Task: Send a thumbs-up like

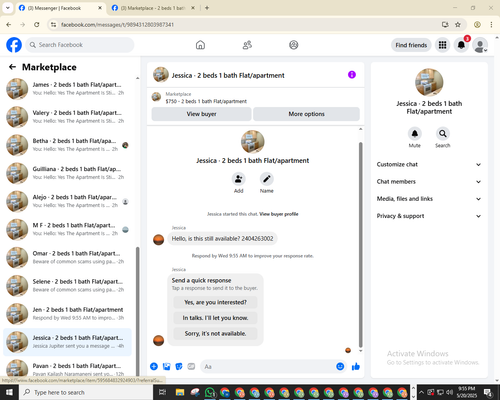Action: pos(356,367)
